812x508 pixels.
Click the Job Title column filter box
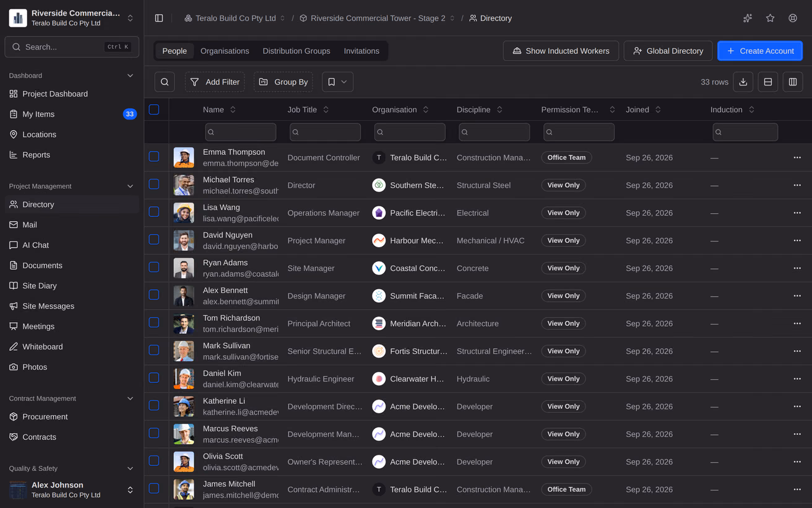pyautogui.click(x=325, y=132)
